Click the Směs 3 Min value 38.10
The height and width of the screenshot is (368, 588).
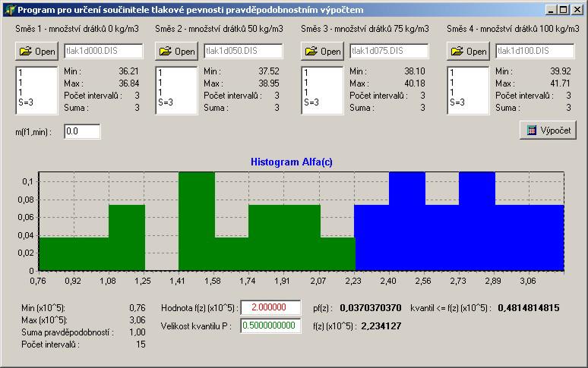pyautogui.click(x=415, y=71)
